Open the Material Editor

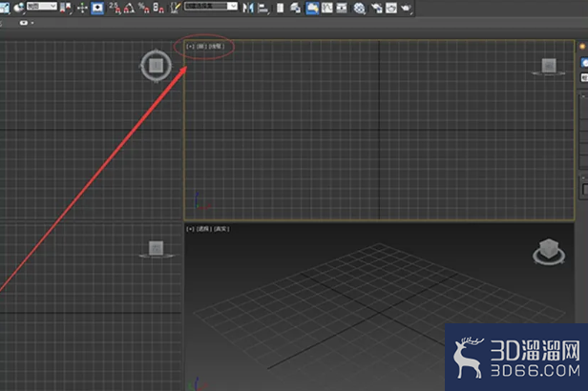click(360, 8)
